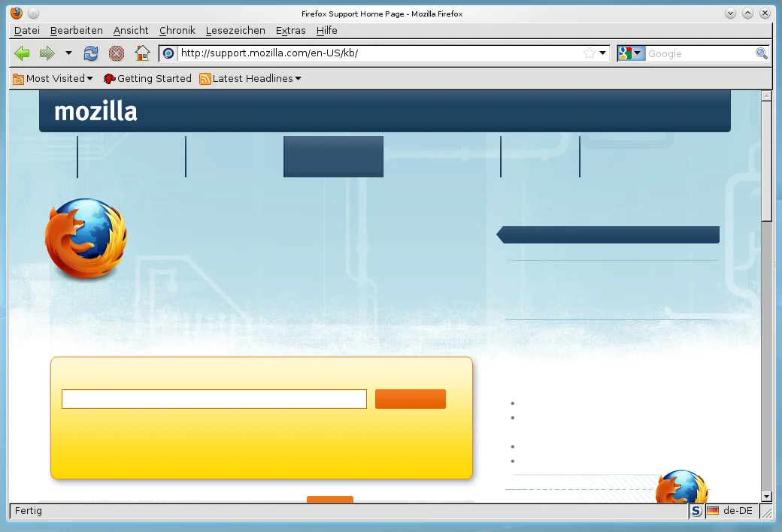Expand the URL bar history dropdown
Image resolution: width=782 pixels, height=532 pixels.
click(x=603, y=53)
